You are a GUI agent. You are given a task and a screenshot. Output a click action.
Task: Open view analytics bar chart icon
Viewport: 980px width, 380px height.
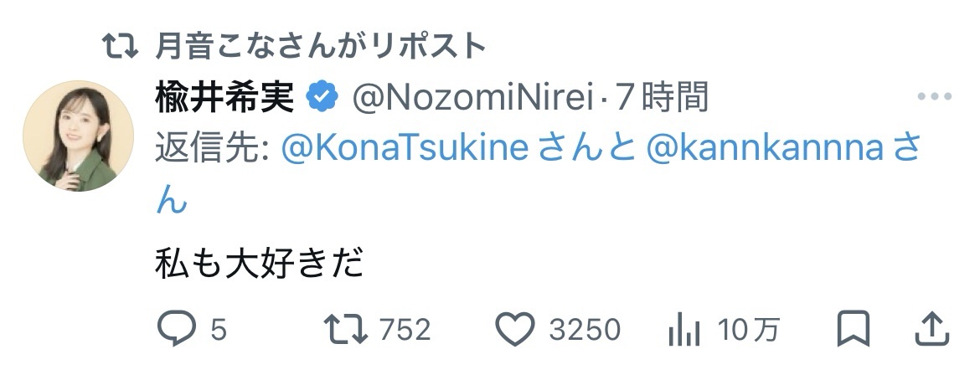[x=684, y=330]
